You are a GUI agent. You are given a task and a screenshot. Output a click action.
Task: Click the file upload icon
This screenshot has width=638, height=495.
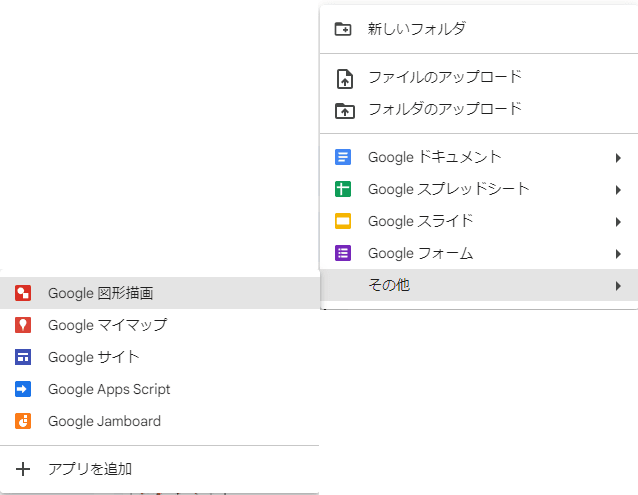click(x=345, y=79)
